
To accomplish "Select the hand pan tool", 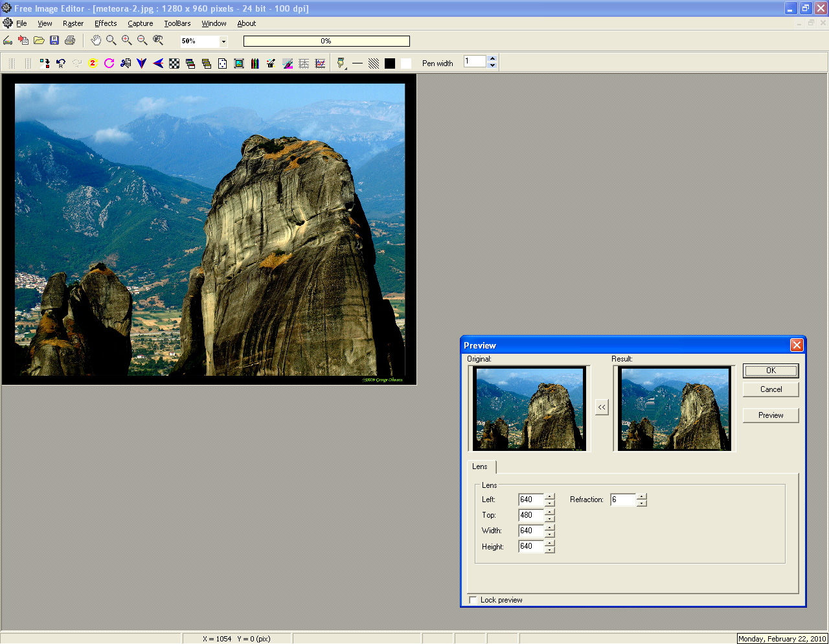I will point(96,41).
